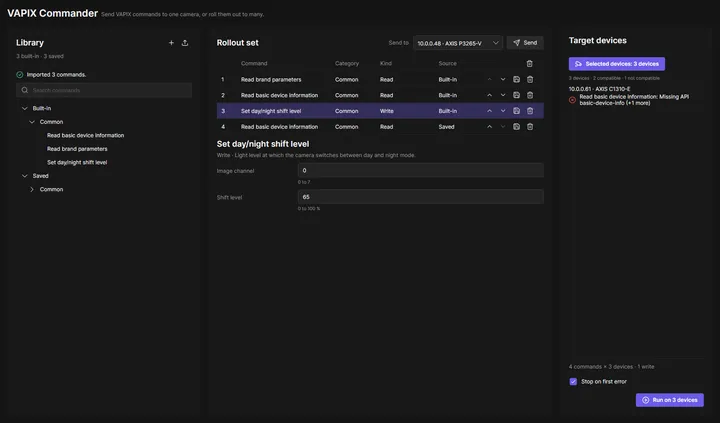Expand the Common folder under Saved
Viewport: 720px width, 423px height.
coord(32,189)
